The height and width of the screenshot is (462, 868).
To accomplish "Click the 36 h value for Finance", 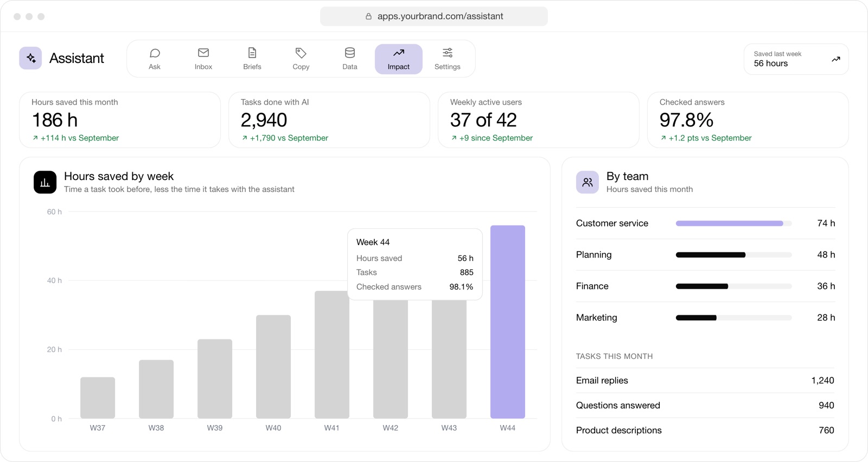I will pyautogui.click(x=826, y=286).
